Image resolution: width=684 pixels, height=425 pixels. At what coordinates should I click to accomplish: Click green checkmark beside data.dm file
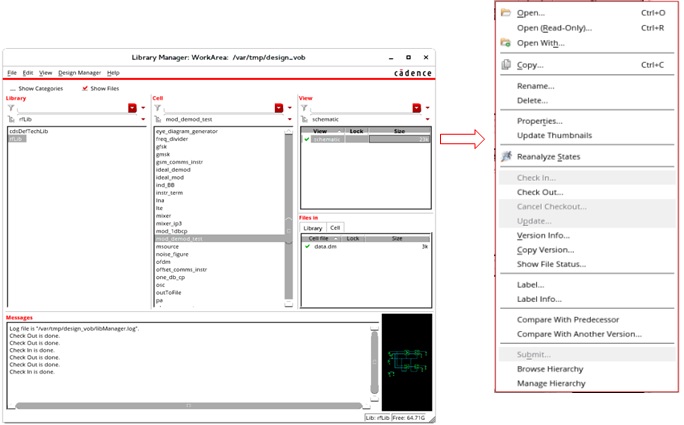pyautogui.click(x=307, y=247)
